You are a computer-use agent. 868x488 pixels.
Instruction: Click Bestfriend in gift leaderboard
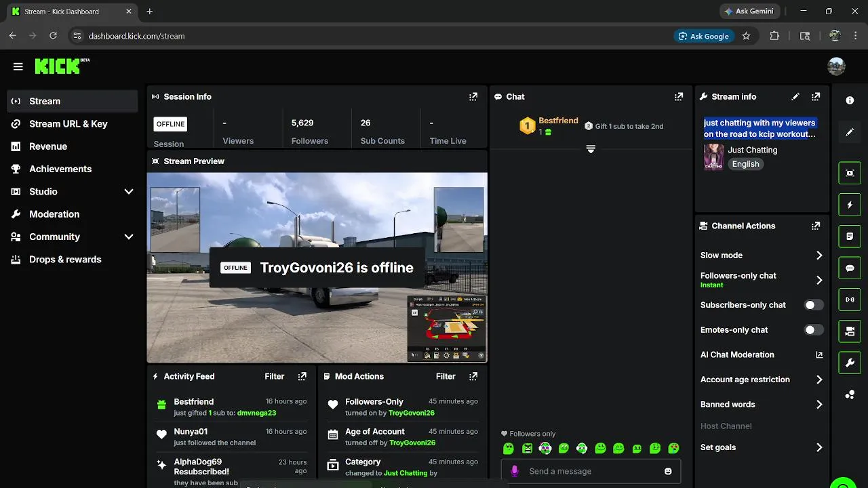[558, 121]
